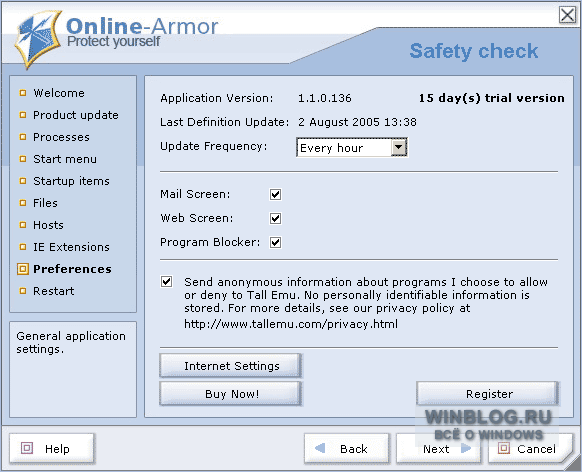This screenshot has height=472, width=582.
Task: Select the Preferences sidebar item
Action: pos(72,269)
